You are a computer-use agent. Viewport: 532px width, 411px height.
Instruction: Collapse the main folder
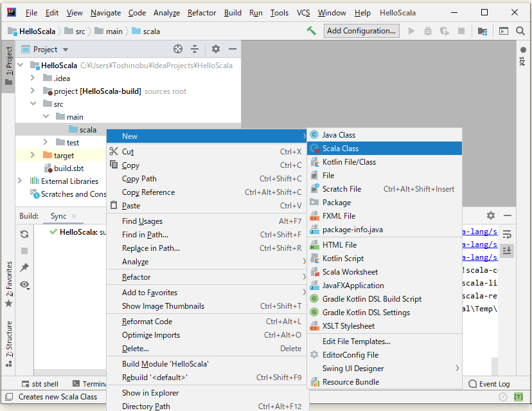(x=46, y=116)
